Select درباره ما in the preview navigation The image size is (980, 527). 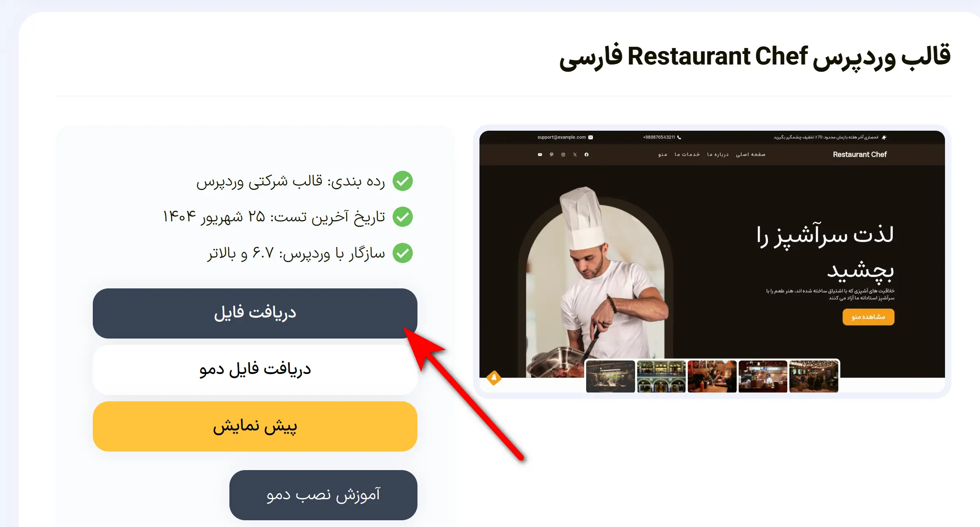(x=718, y=155)
